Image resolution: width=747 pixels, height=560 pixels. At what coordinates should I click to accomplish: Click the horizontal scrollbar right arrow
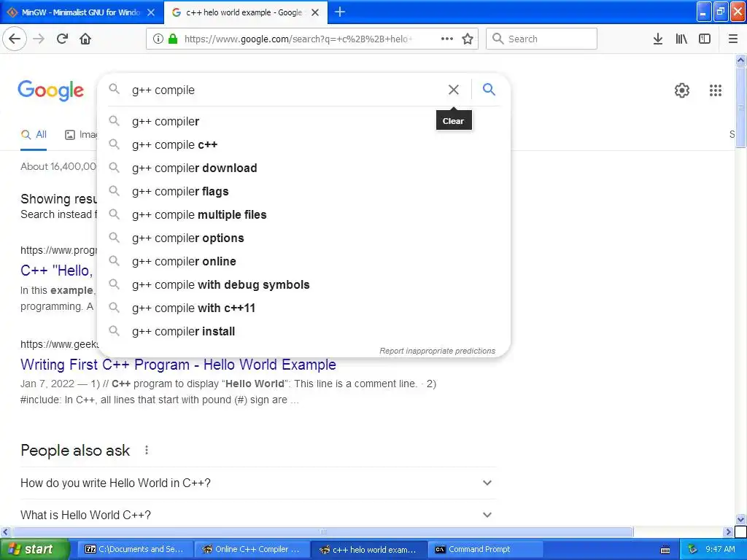pos(728,532)
